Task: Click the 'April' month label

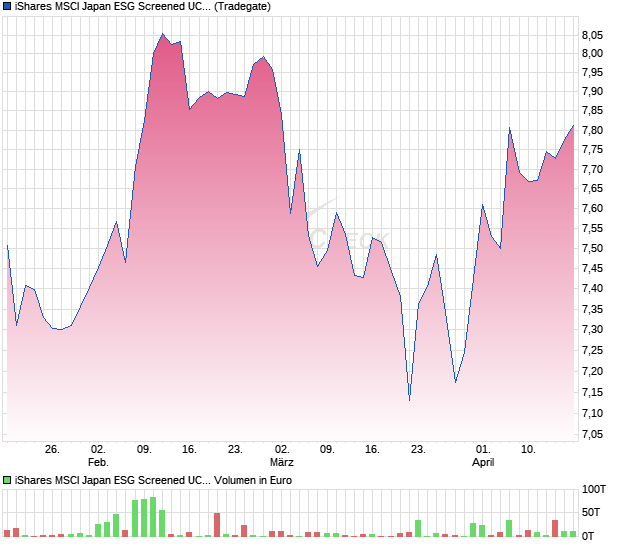Action: (483, 462)
